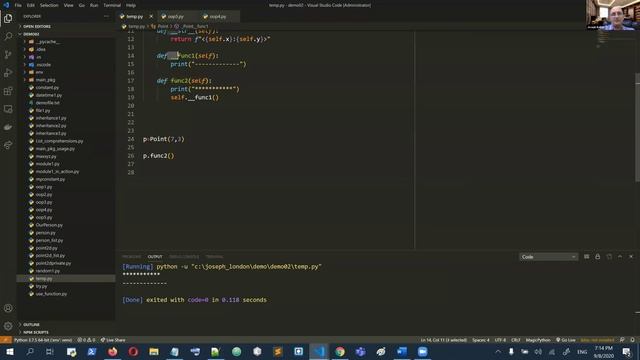Expand the env folder
Viewport: 640px width, 360px height.
66,72
